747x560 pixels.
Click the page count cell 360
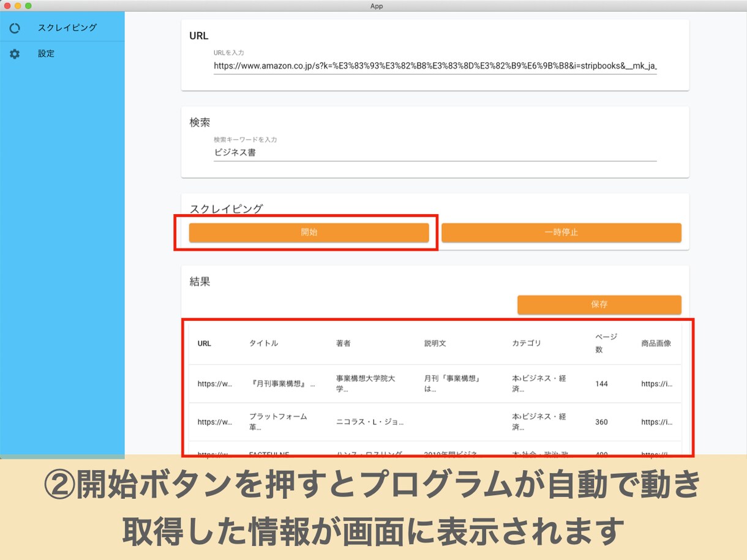(601, 422)
